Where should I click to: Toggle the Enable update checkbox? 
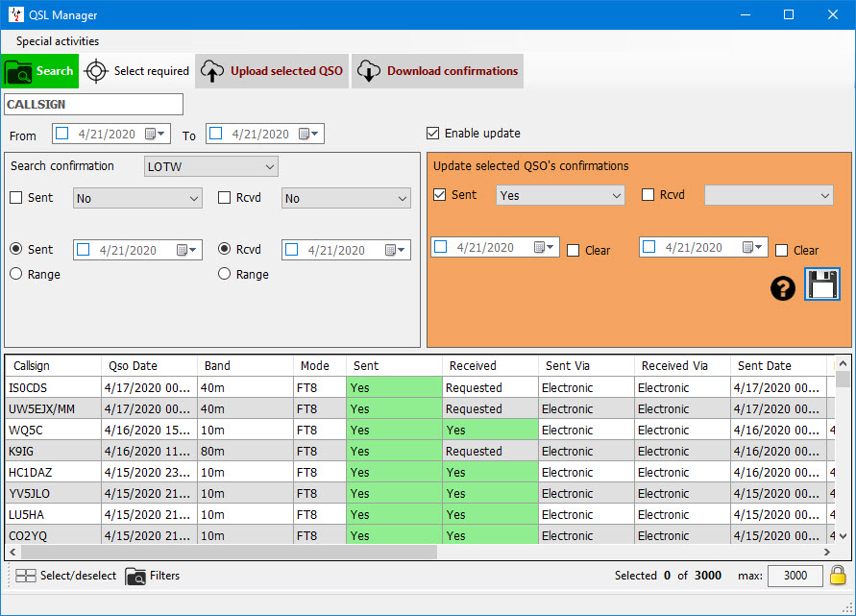pos(433,134)
